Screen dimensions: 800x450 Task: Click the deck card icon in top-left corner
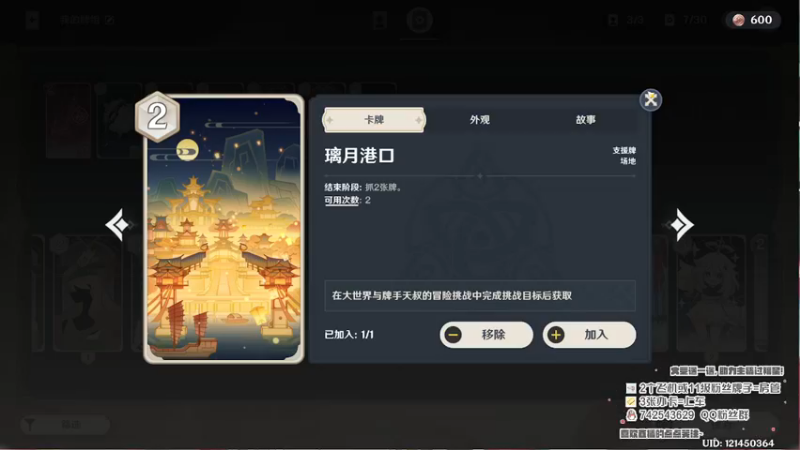click(x=32, y=20)
